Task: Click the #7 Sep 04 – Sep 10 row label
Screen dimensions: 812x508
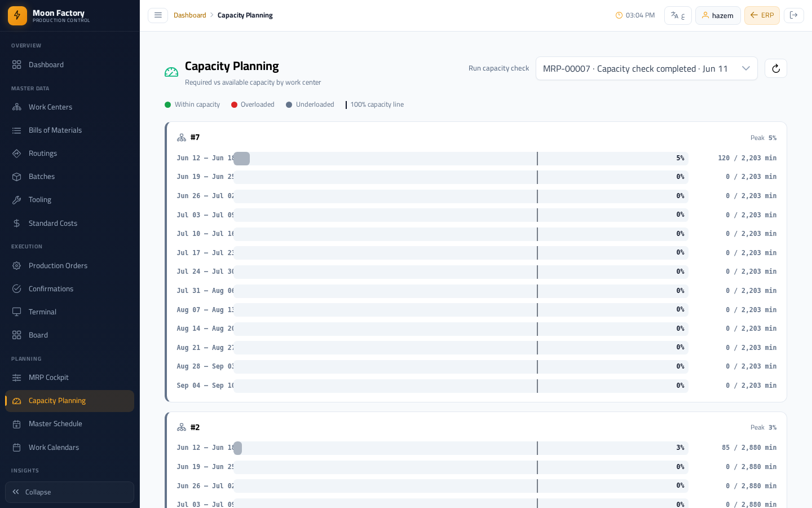Action: click(x=205, y=386)
